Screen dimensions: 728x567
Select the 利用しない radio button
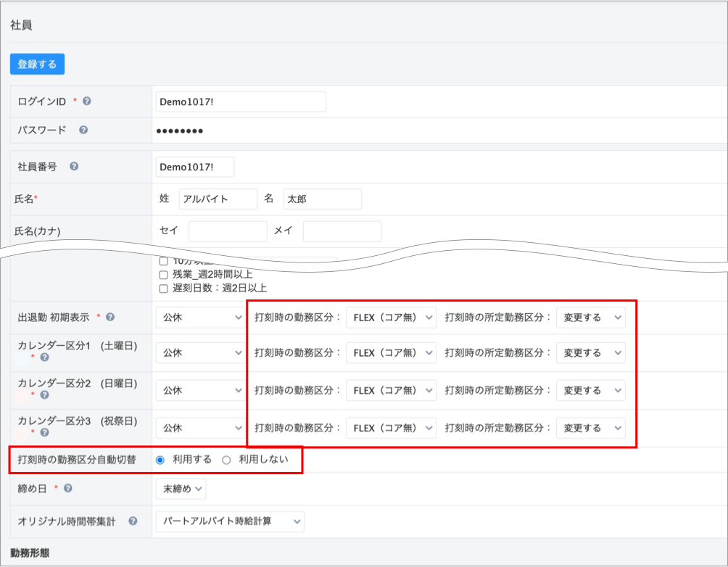[226, 460]
